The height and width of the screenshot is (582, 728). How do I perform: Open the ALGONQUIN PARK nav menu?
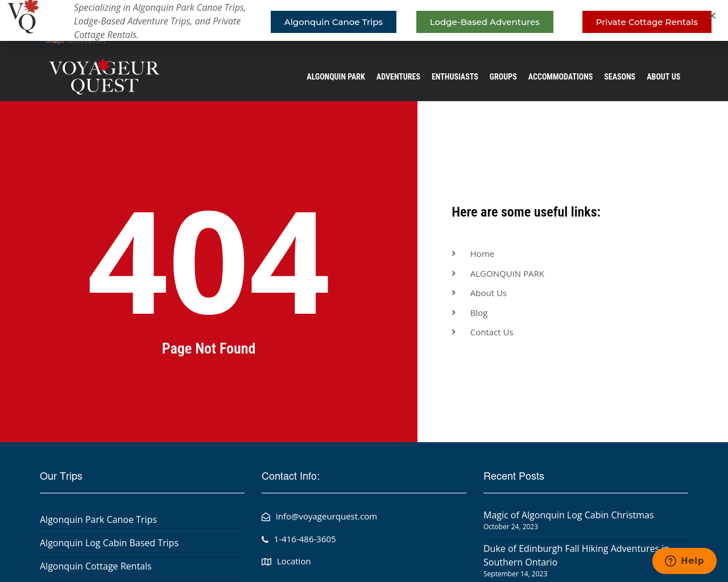pos(336,77)
